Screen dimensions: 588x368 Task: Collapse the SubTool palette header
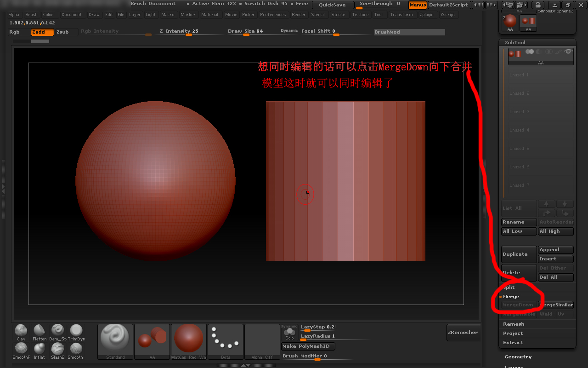click(537, 42)
